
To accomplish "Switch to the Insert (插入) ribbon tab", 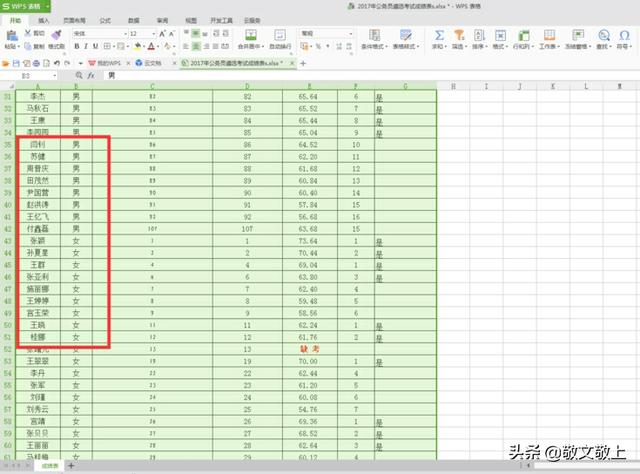I will (x=43, y=20).
